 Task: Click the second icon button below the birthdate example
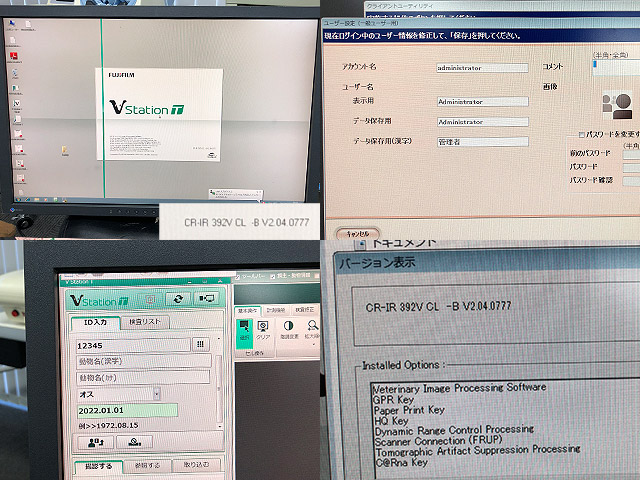click(134, 442)
